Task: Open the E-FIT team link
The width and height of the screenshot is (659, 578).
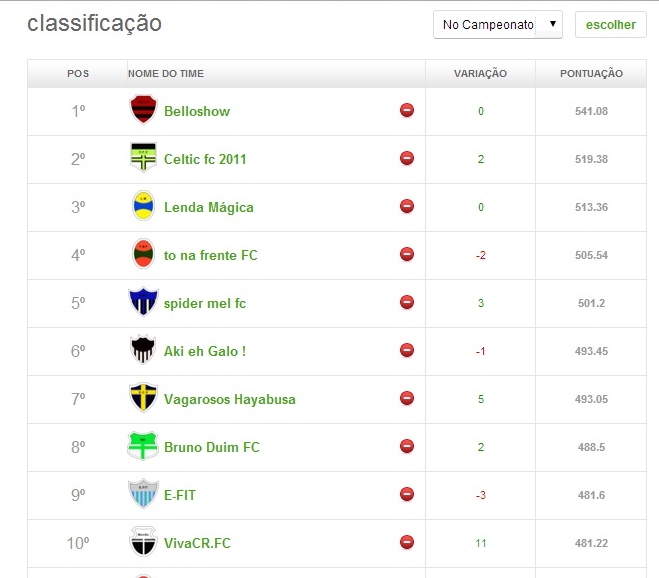Action: tap(180, 495)
